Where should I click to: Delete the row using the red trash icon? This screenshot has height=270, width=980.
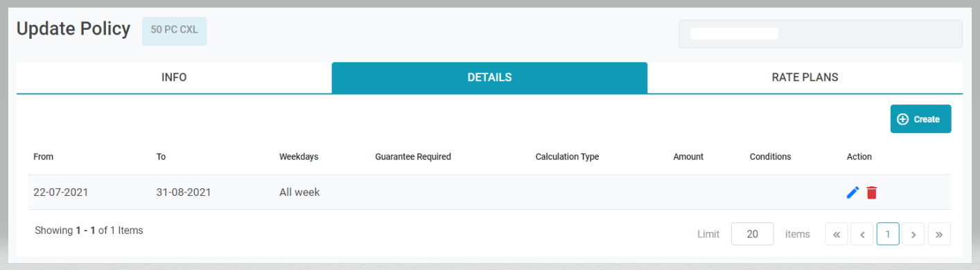[x=872, y=192]
